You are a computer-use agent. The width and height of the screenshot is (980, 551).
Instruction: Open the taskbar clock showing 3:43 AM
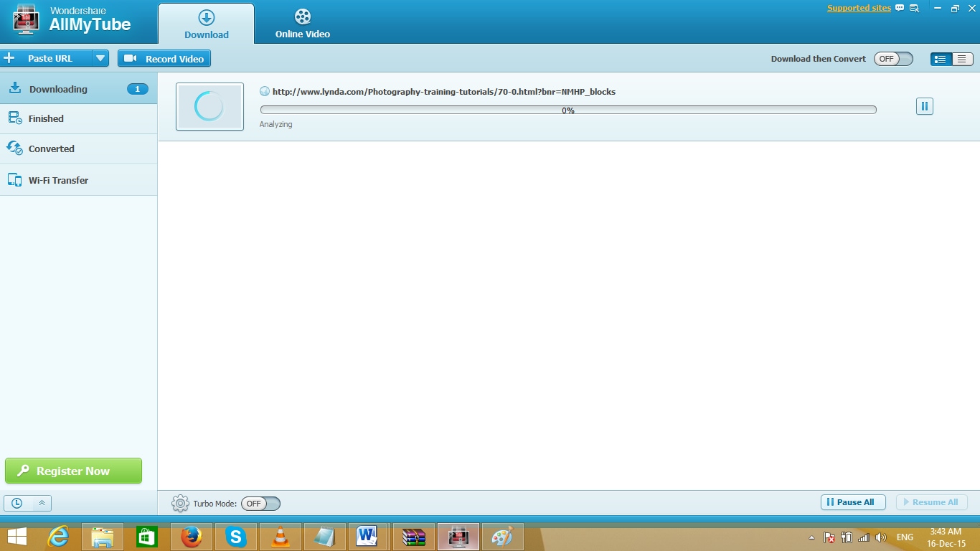tap(946, 537)
